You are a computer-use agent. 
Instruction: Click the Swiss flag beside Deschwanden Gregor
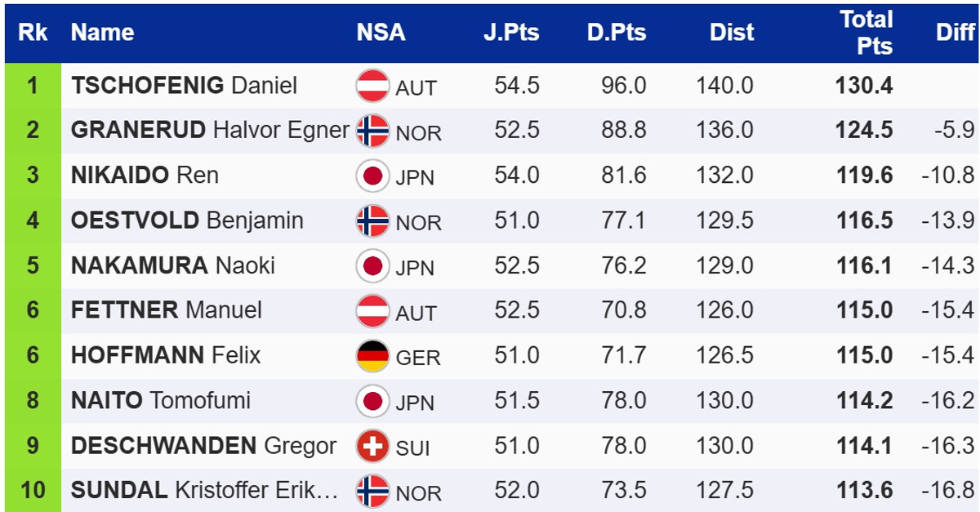372,447
